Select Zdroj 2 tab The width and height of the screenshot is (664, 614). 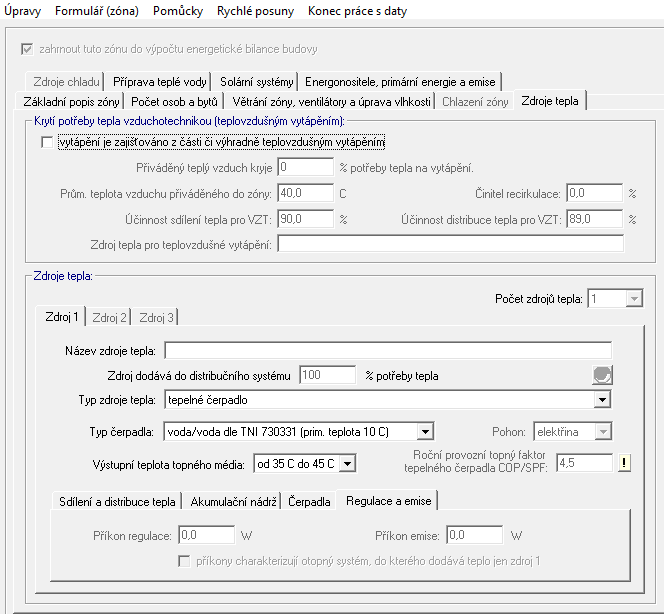(109, 318)
